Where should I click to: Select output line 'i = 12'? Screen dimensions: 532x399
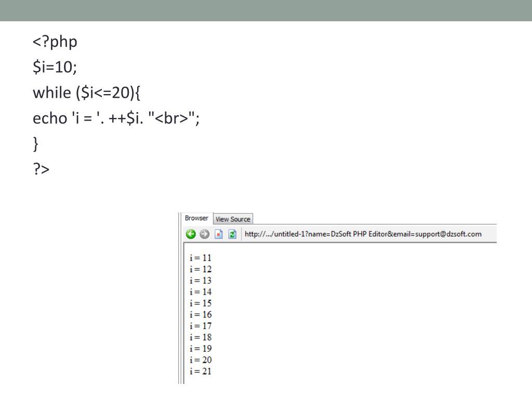(201, 269)
